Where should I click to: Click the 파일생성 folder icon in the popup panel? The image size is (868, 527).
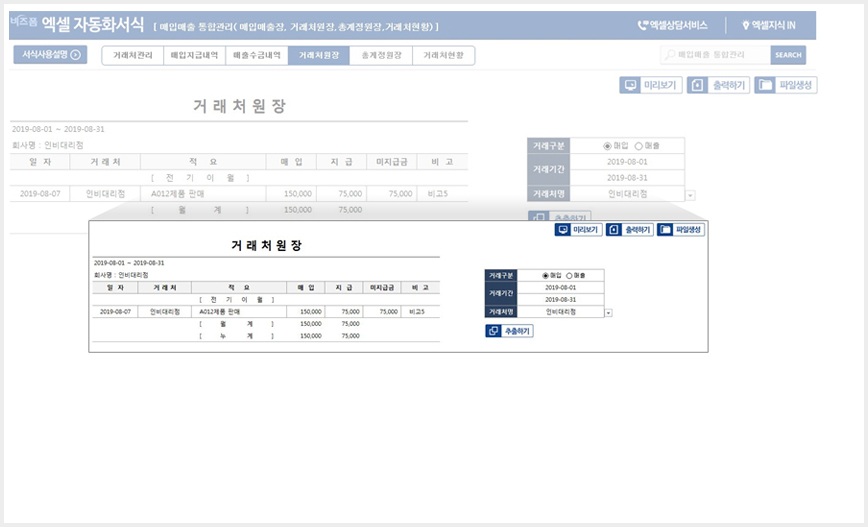coord(665,230)
